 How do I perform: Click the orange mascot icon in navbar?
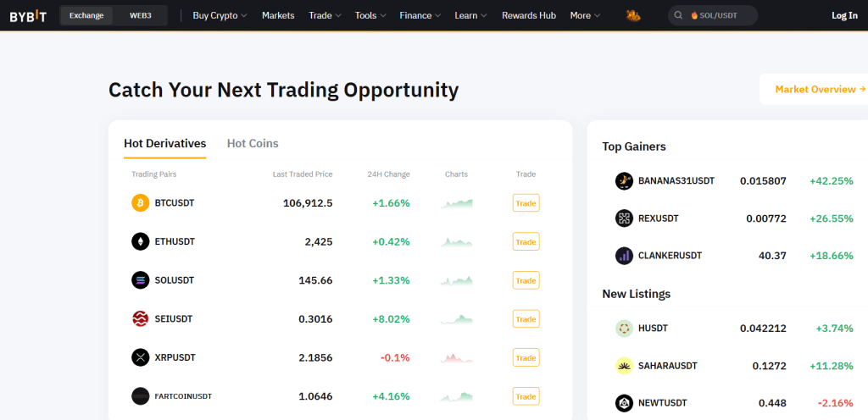[633, 15]
